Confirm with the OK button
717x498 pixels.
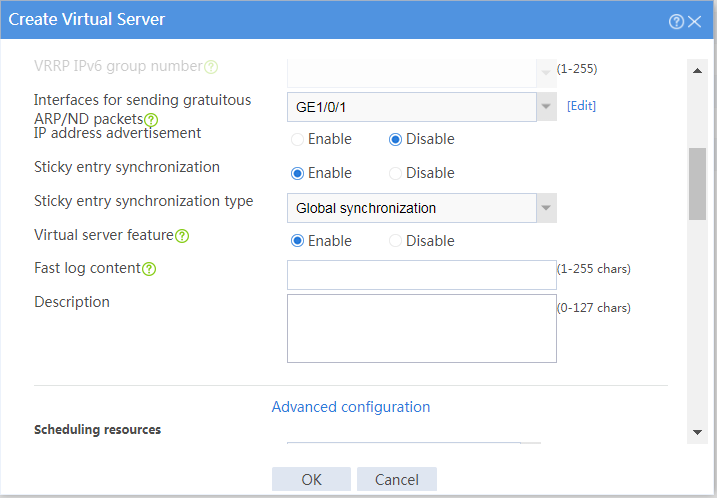tap(311, 479)
